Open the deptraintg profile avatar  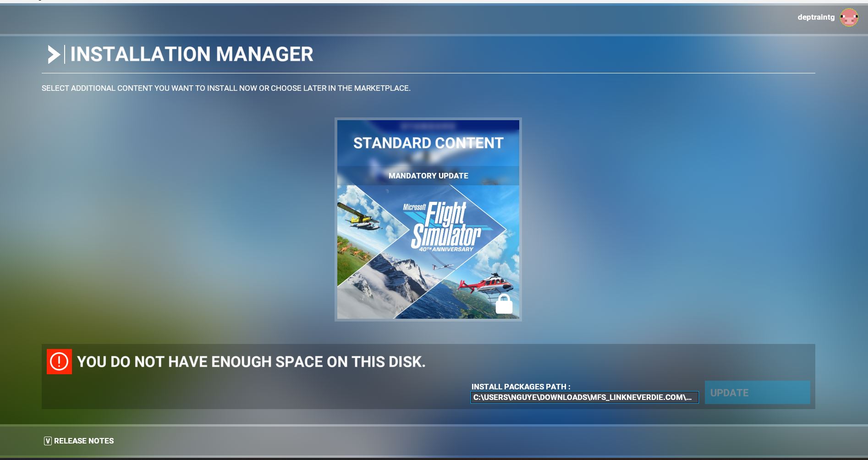(850, 18)
